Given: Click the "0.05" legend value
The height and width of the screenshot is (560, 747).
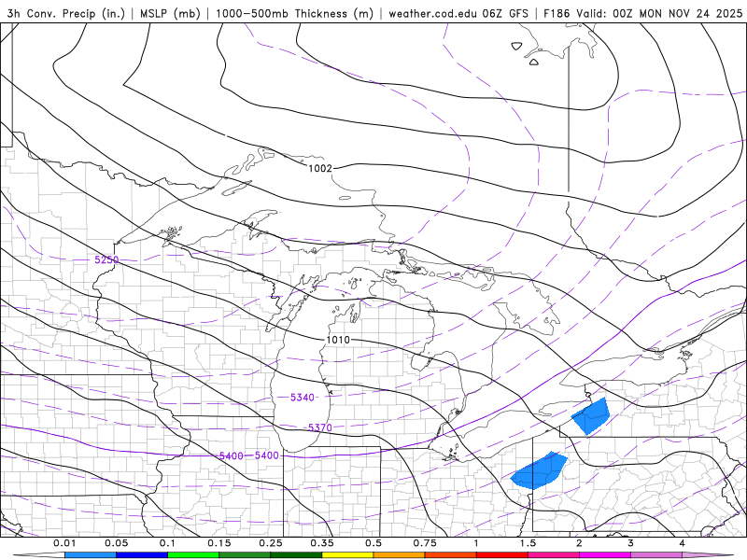Looking at the screenshot, I should [x=116, y=543].
